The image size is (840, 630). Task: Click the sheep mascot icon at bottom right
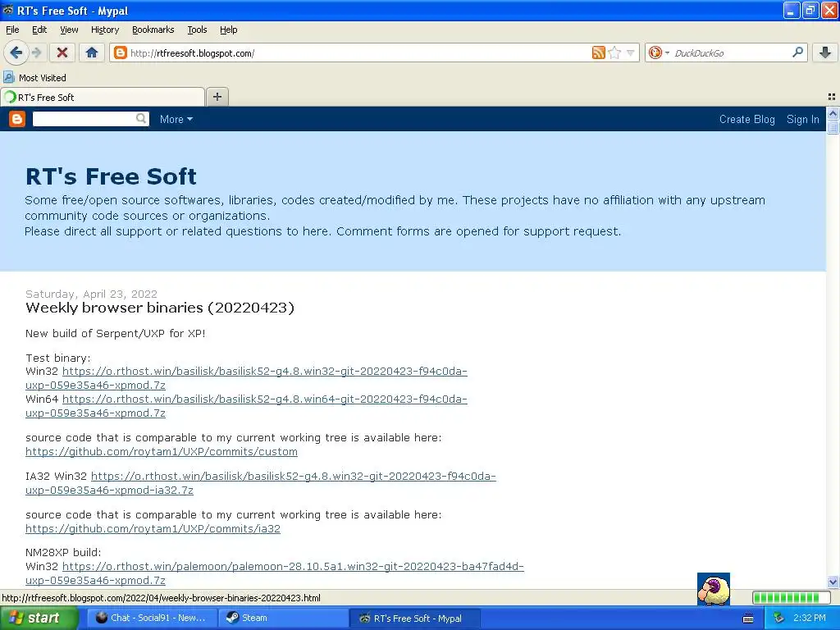714,589
